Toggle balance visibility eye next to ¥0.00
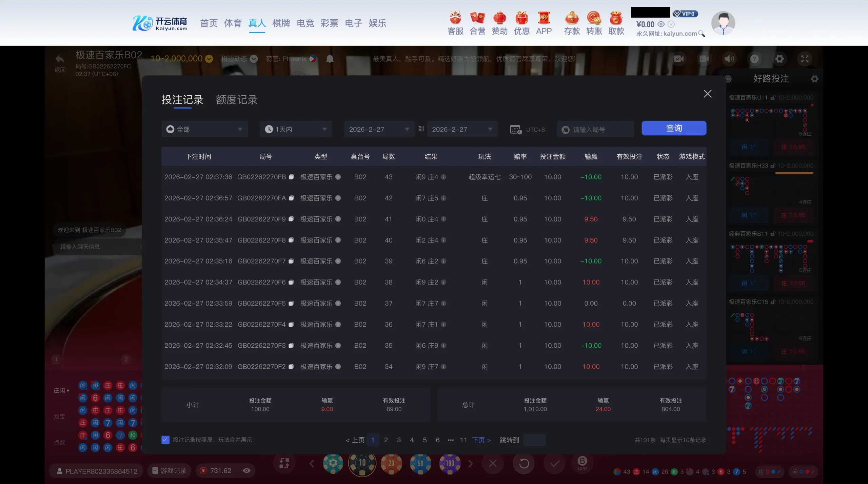 pyautogui.click(x=661, y=24)
